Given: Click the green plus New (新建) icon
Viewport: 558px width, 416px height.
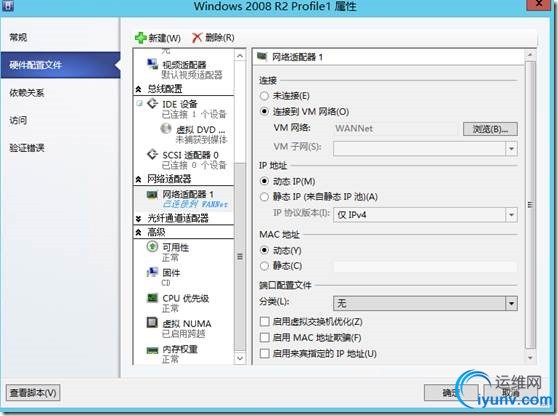Looking at the screenshot, I should pos(141,38).
